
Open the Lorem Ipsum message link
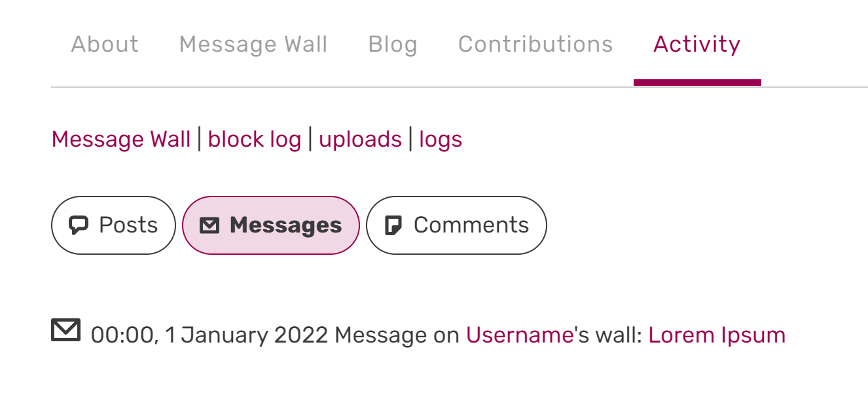pyautogui.click(x=717, y=335)
